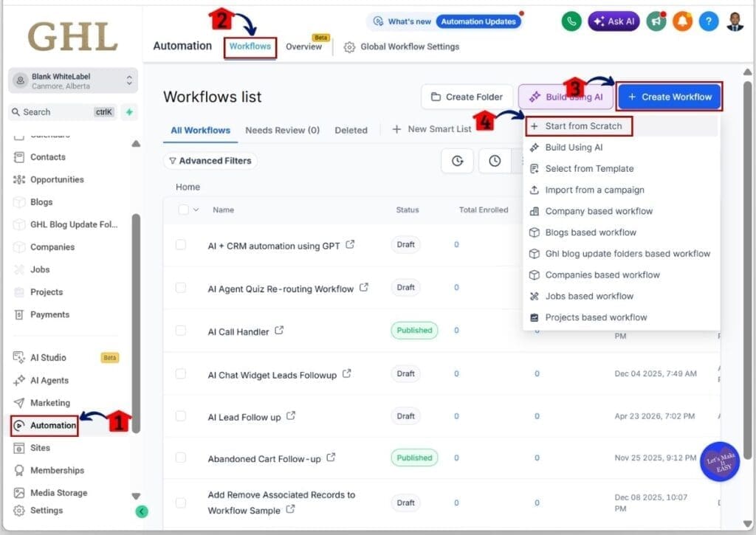This screenshot has width=756, height=535.
Task: Add a New Smart List
Action: (431, 129)
